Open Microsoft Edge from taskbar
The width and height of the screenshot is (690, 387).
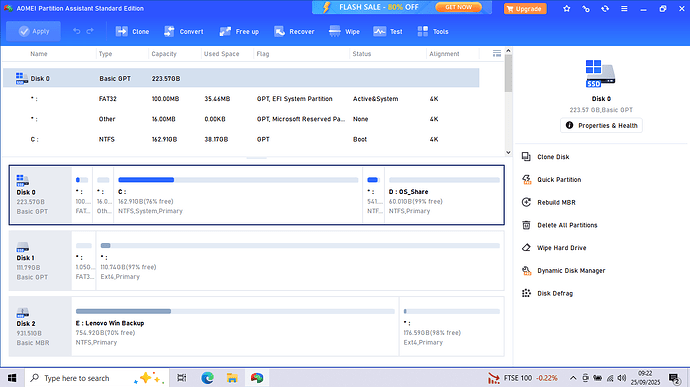(x=207, y=378)
